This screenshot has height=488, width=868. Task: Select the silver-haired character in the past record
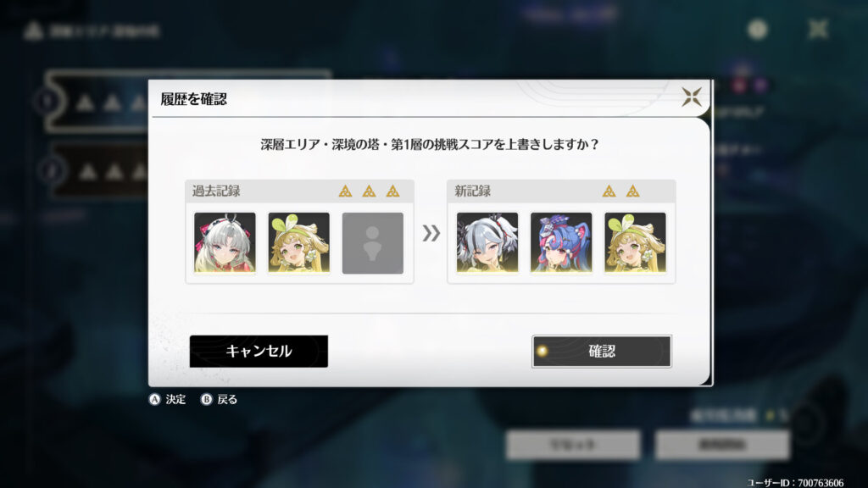pos(225,243)
